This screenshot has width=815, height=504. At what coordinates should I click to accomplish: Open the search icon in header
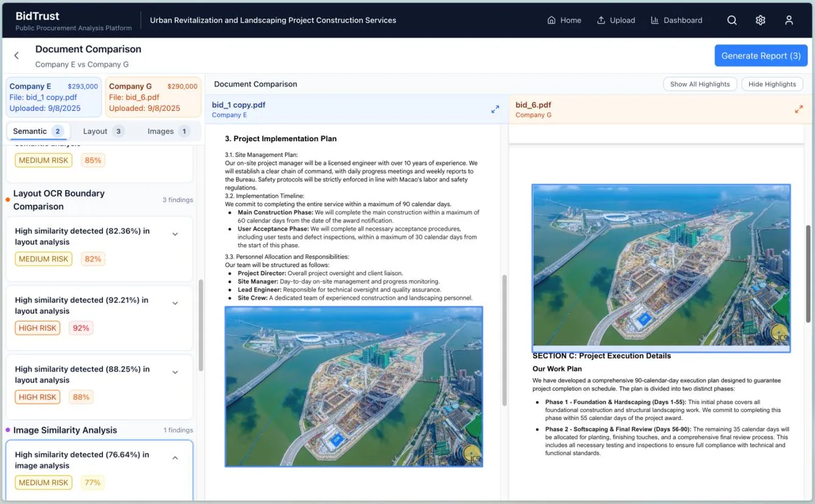click(732, 20)
